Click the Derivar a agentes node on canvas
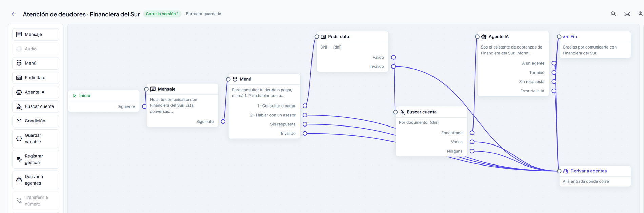644x213 pixels. point(595,176)
